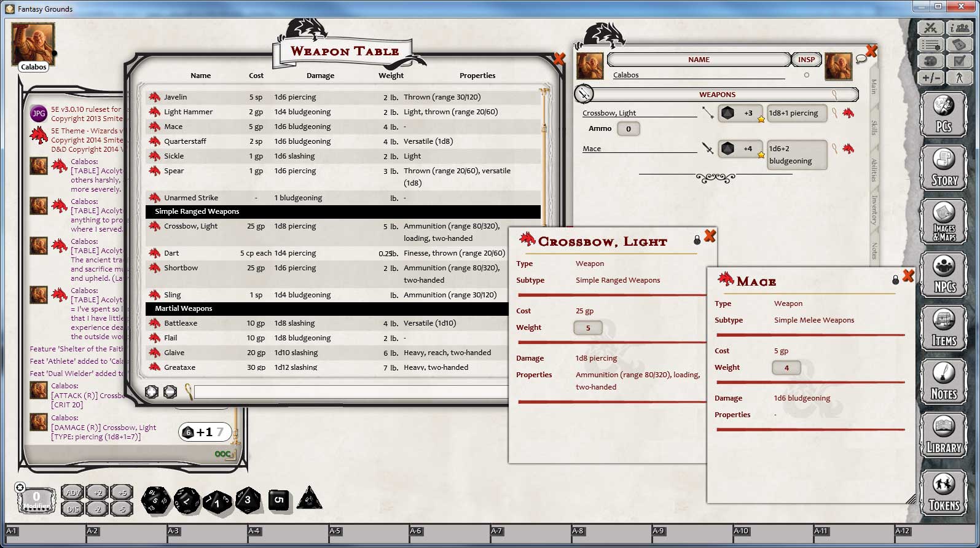Screen dimensions: 980x548
Task: Switch to the Inventory tab on character sheet
Action: coord(874,209)
